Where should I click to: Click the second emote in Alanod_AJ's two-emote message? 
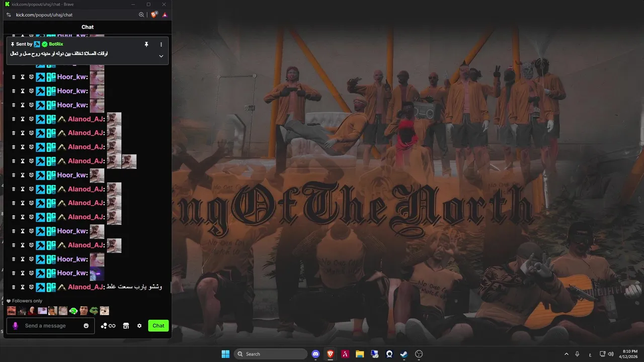[x=129, y=161]
